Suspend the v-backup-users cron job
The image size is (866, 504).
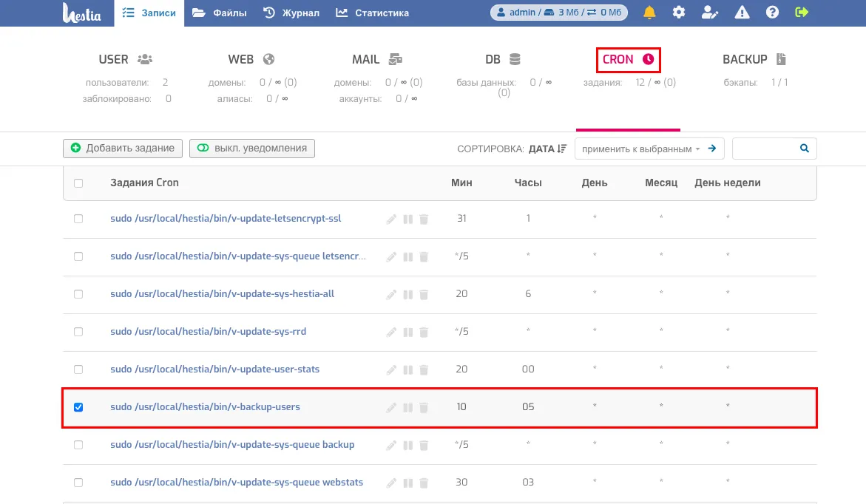tap(408, 407)
